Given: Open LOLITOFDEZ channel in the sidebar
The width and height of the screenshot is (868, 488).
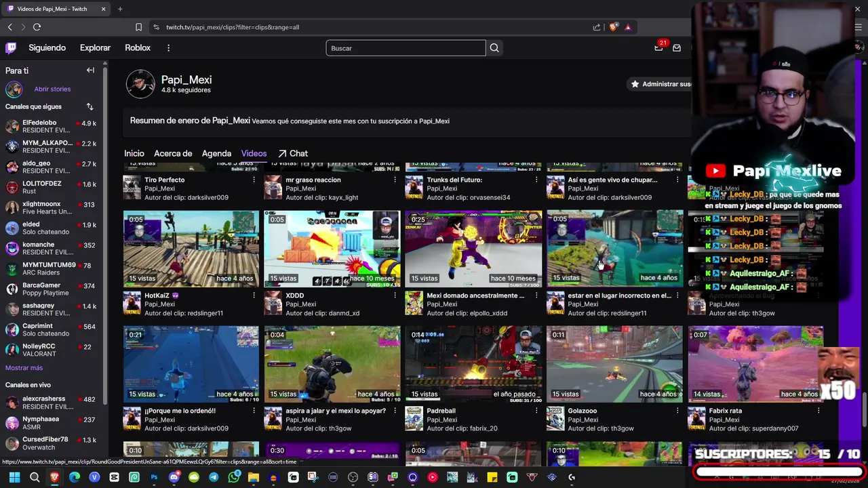Looking at the screenshot, I should [x=52, y=188].
